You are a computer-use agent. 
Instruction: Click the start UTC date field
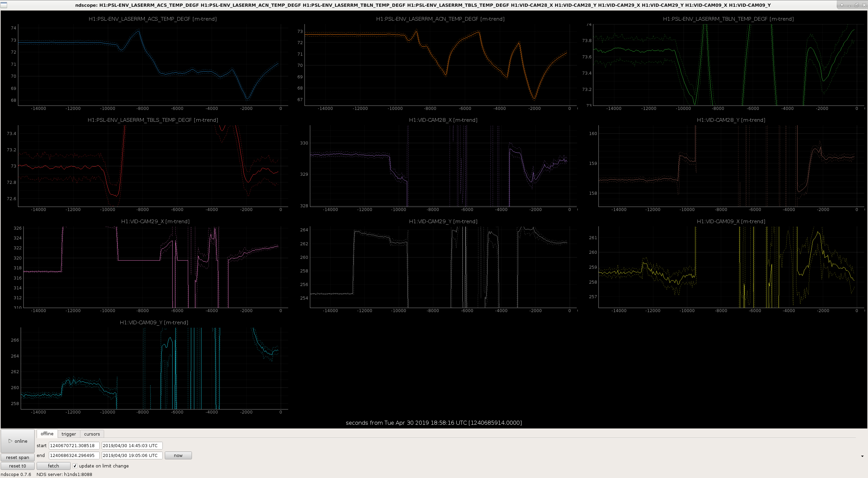click(132, 445)
